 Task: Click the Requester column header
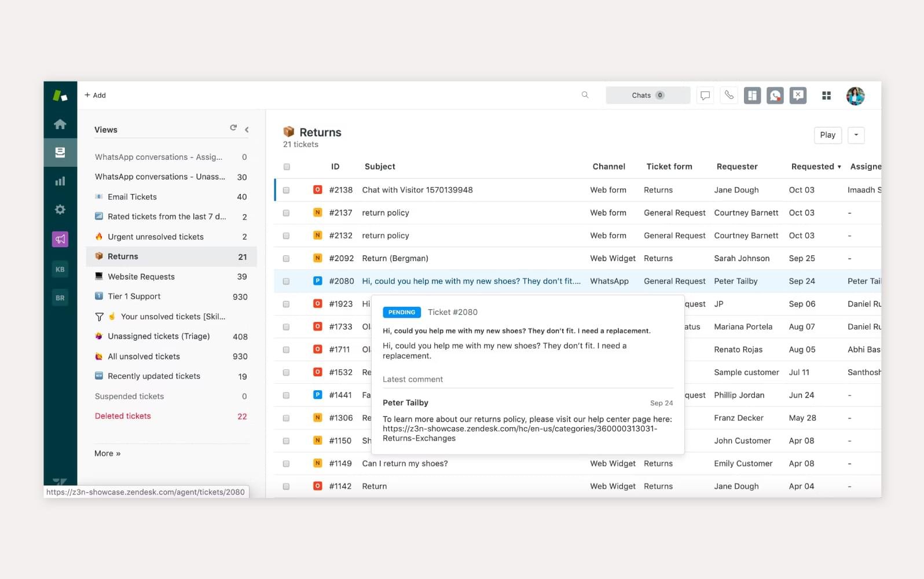737,166
